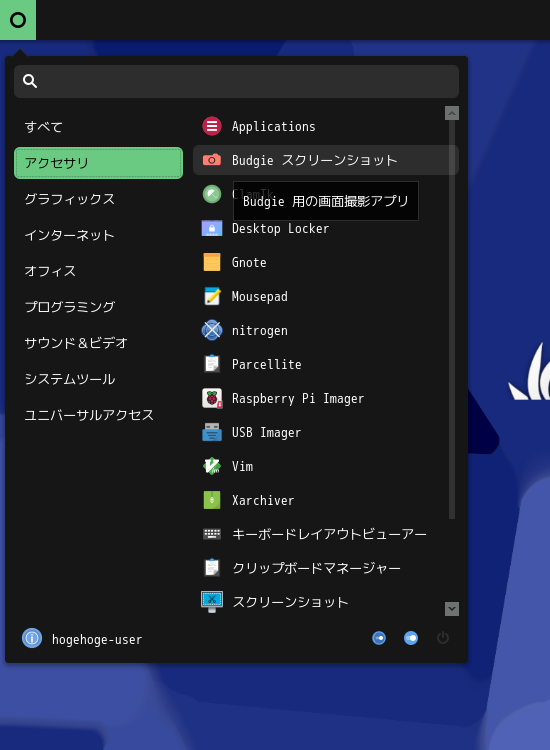
Task: Click the scrollbar down arrow in app list
Action: 452,609
